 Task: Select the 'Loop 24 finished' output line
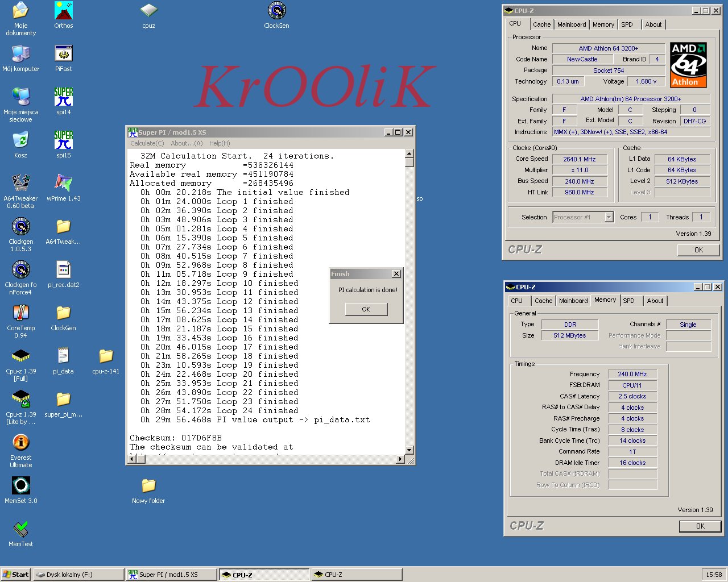click(x=220, y=411)
